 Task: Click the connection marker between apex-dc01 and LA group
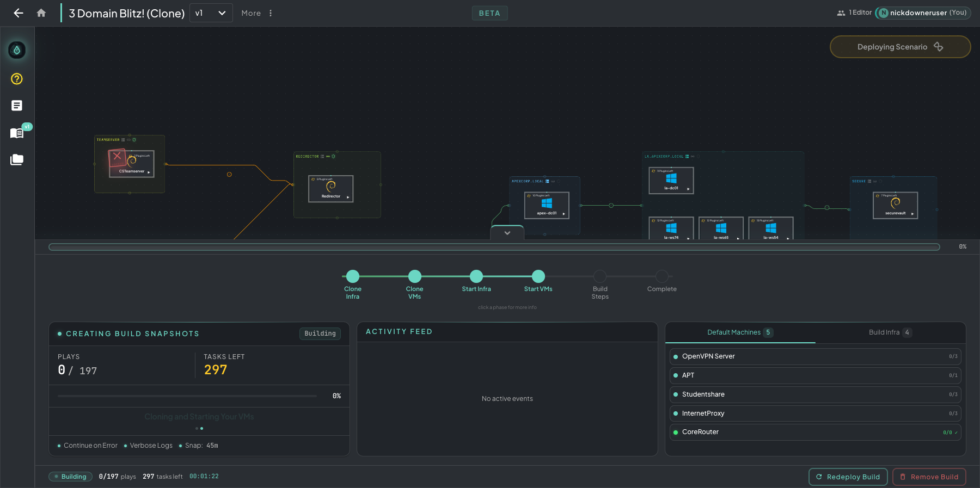[611, 206]
